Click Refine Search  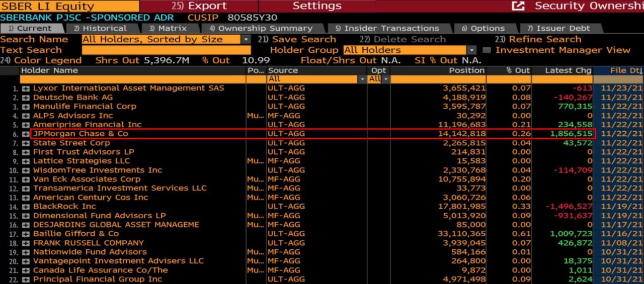[538, 39]
